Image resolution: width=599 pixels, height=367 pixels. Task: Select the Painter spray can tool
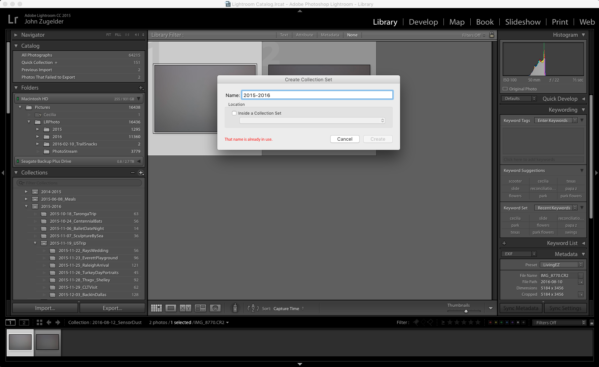[235, 308]
